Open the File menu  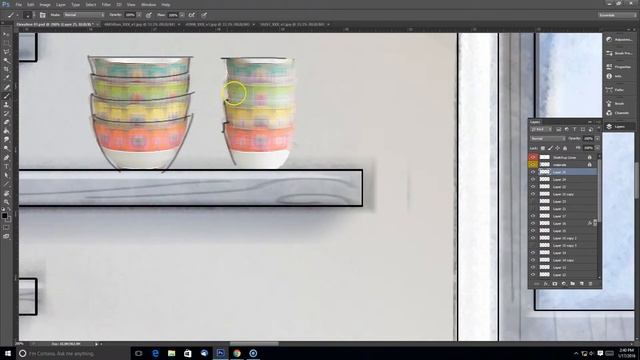pos(19,5)
